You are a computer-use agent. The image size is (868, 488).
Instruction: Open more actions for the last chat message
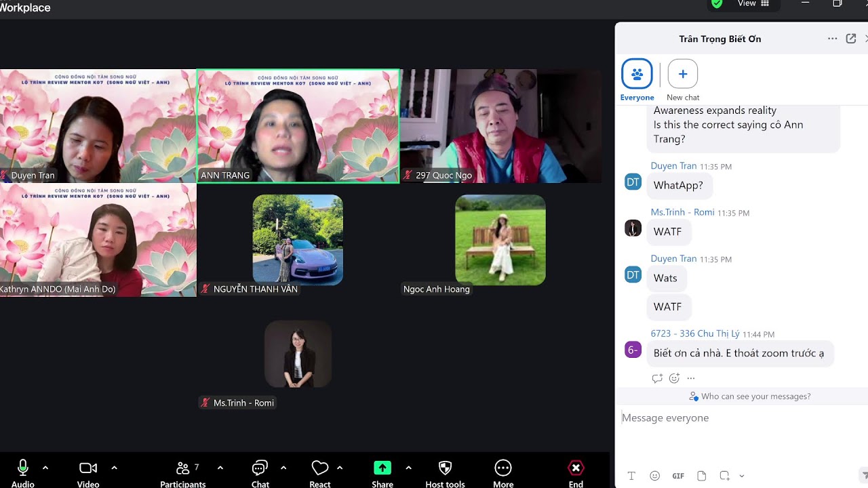(x=691, y=379)
